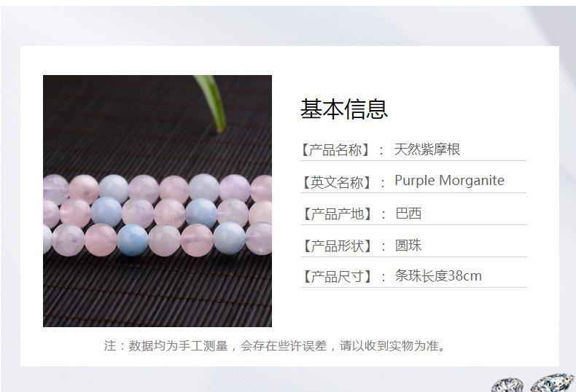This screenshot has width=576, height=392.
Task: Click the measurement note starting with 注
Action: point(274,345)
